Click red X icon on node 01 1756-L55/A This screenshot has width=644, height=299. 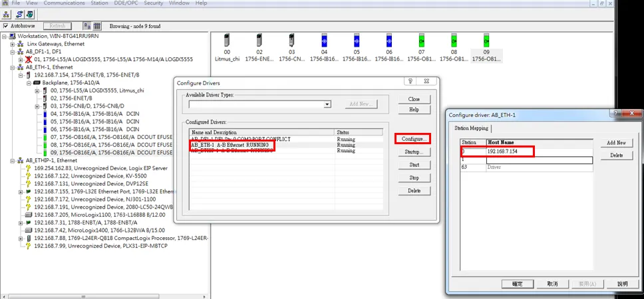click(x=29, y=60)
